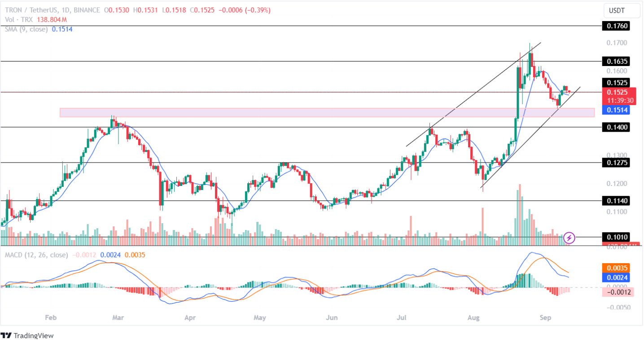
Task: Click the May label on time axis
Action: point(260,318)
